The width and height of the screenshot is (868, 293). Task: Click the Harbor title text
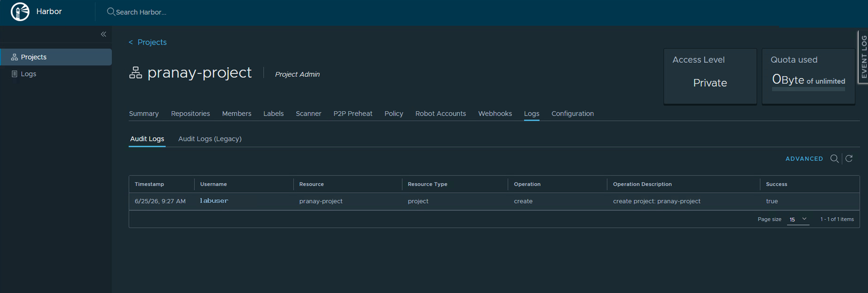point(49,11)
